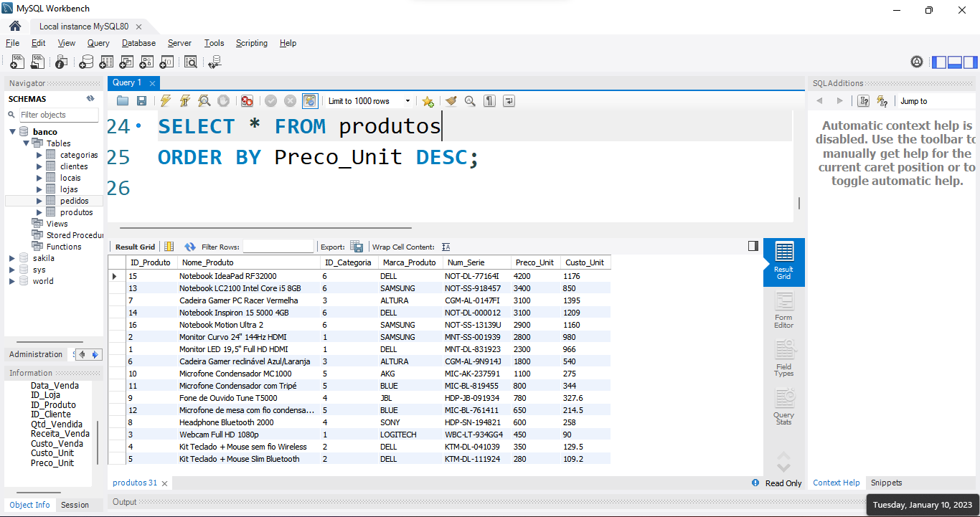Open the Scripting menu
The width and height of the screenshot is (980, 517).
(x=252, y=43)
